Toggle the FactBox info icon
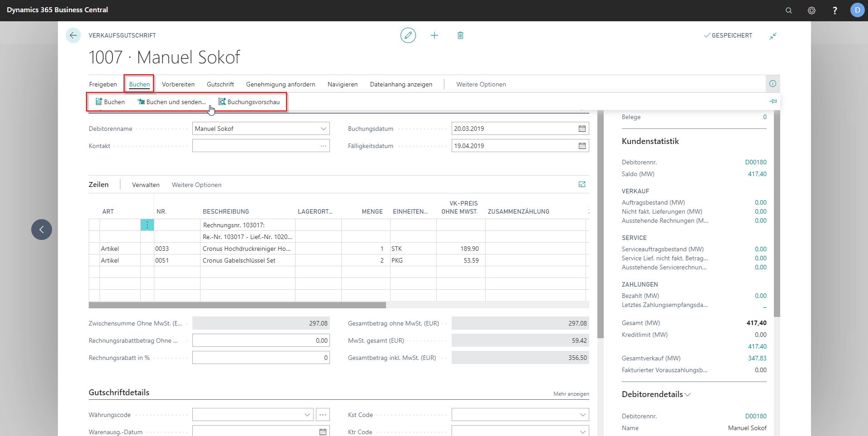Screen dimensions: 868x436 pos(773,84)
